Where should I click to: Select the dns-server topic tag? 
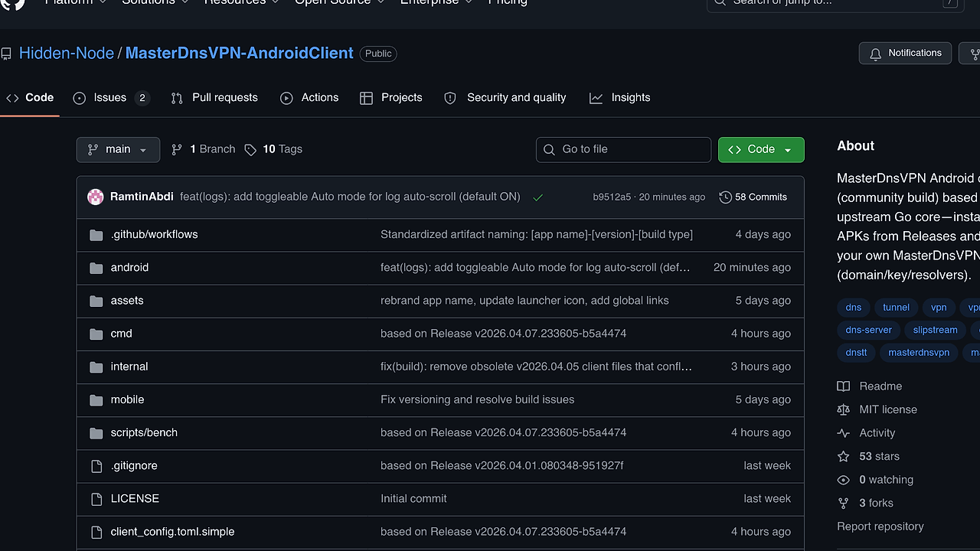click(869, 330)
